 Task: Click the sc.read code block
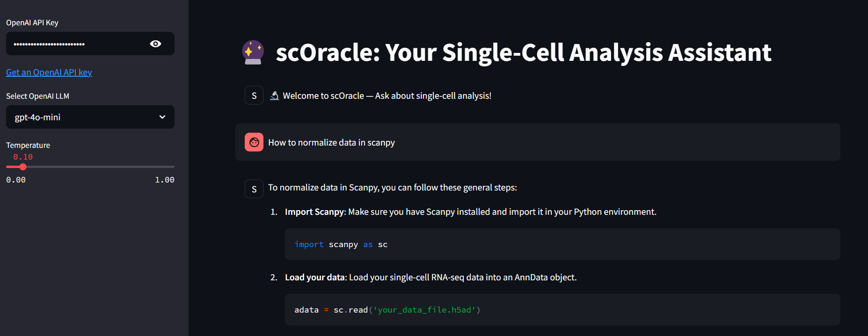tap(562, 310)
